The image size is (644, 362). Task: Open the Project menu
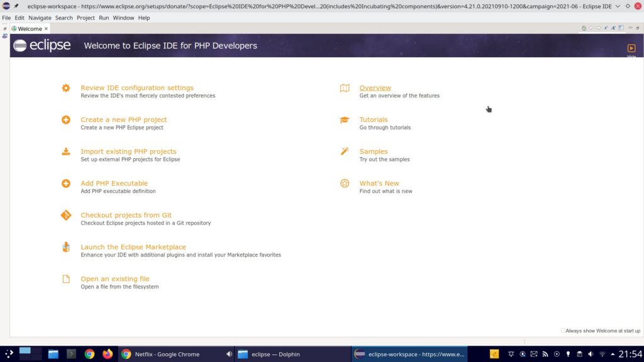[86, 18]
